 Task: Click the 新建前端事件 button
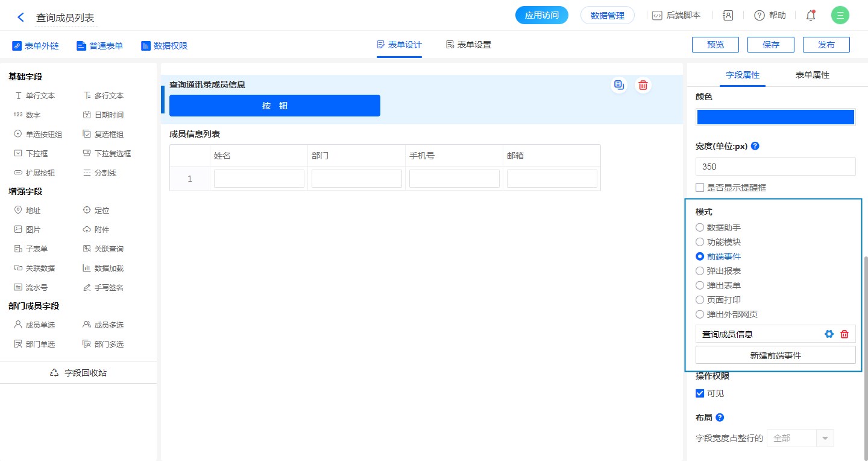(775, 355)
